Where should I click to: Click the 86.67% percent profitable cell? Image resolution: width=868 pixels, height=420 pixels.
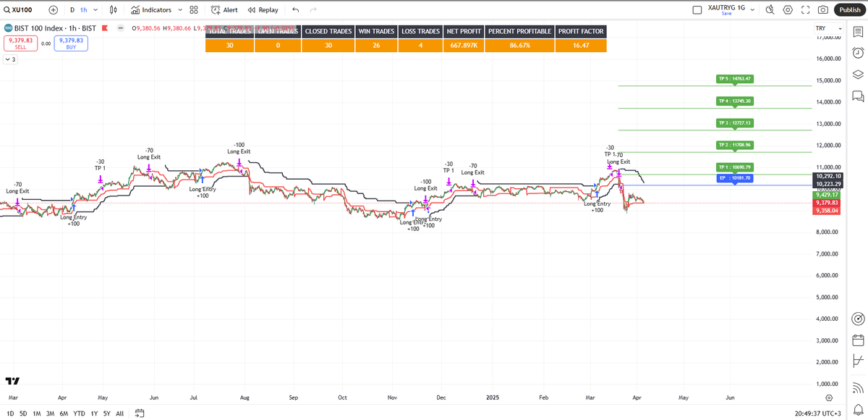(520, 45)
